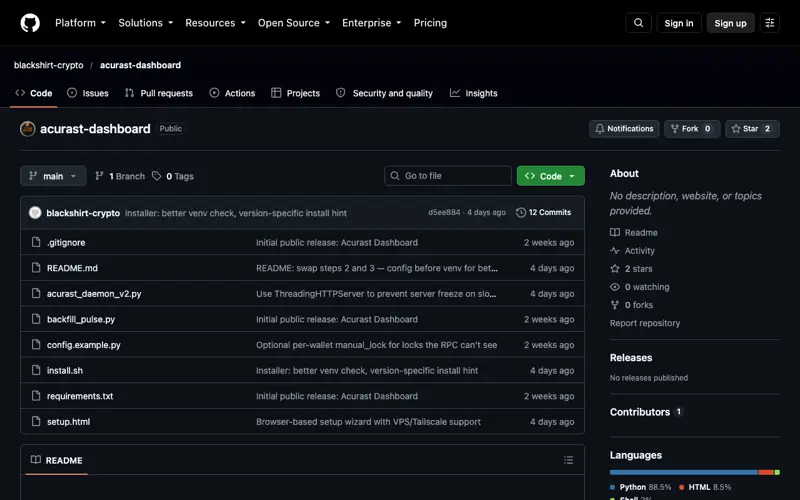Open the acurast_daemon_v2.py file name
This screenshot has width=800, height=500.
click(x=94, y=294)
